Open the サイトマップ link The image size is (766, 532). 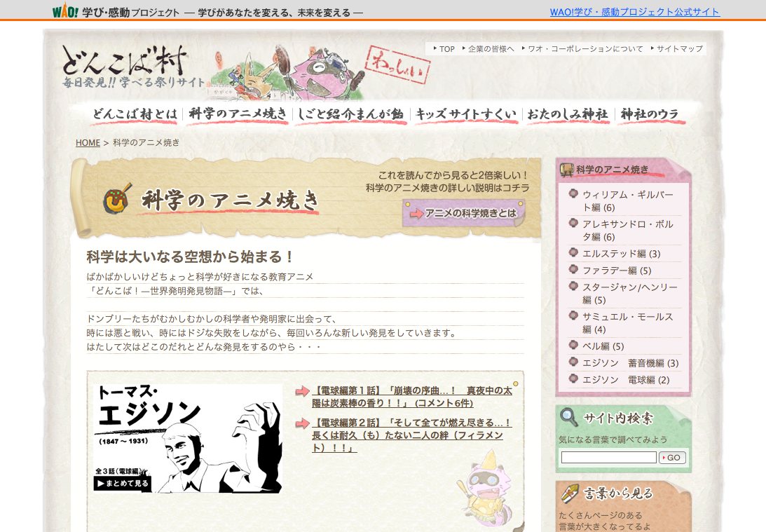click(x=680, y=49)
